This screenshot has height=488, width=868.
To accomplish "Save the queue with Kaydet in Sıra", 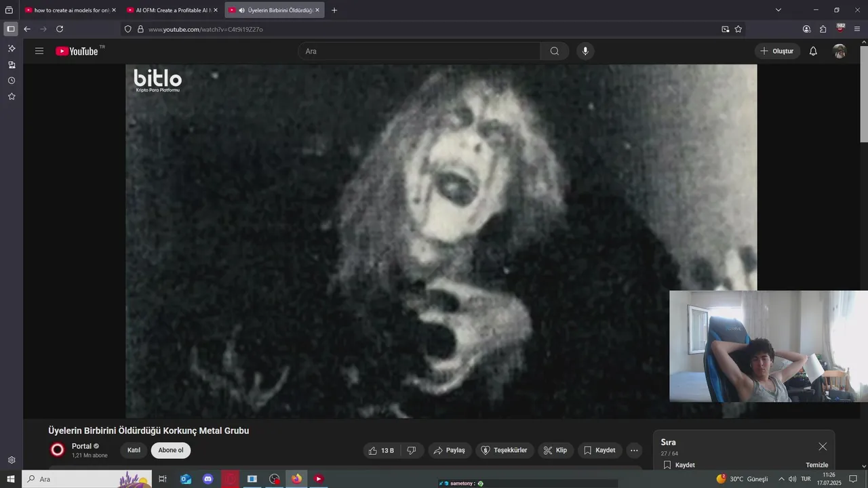I will [679, 465].
